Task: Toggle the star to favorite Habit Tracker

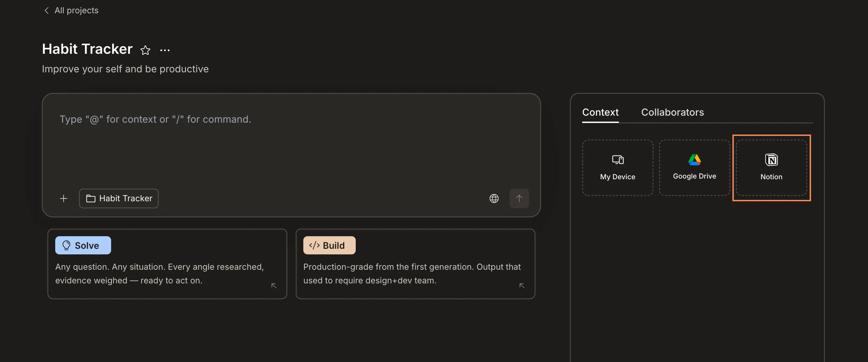Action: point(145,50)
